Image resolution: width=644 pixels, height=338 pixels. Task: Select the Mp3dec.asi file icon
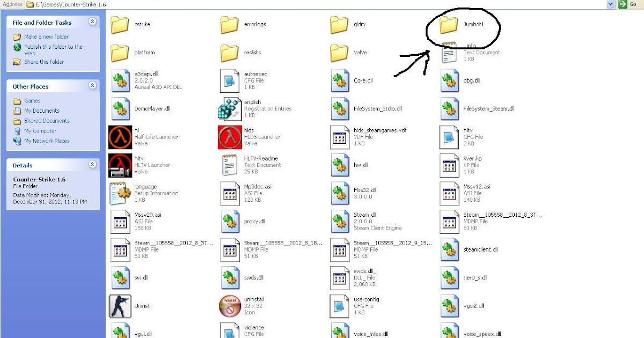click(230, 193)
